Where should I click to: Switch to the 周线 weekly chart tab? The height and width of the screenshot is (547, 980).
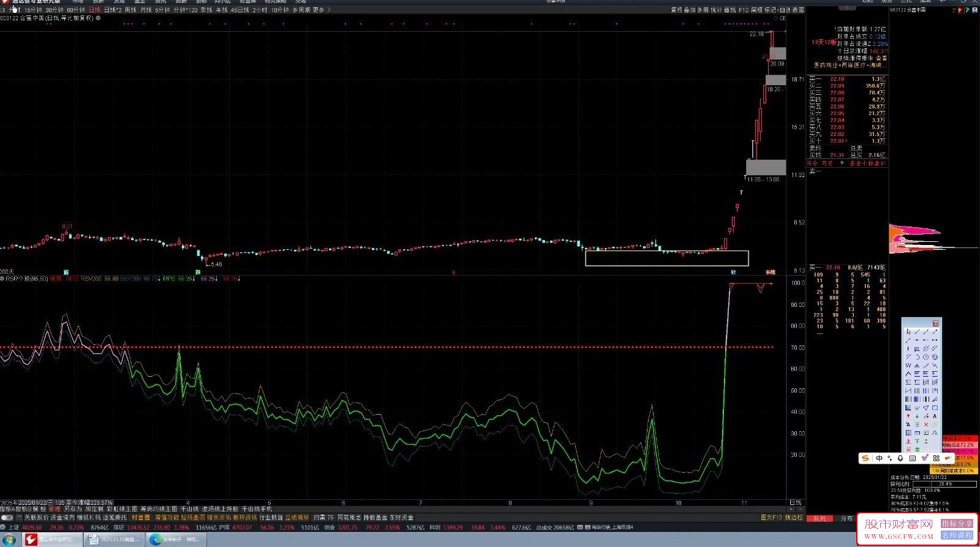point(130,10)
